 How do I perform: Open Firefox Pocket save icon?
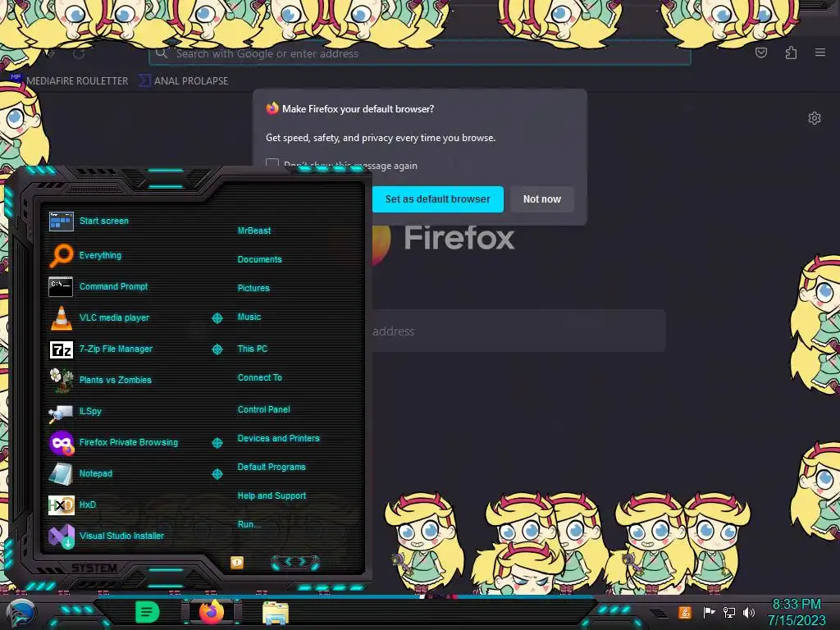(760, 52)
